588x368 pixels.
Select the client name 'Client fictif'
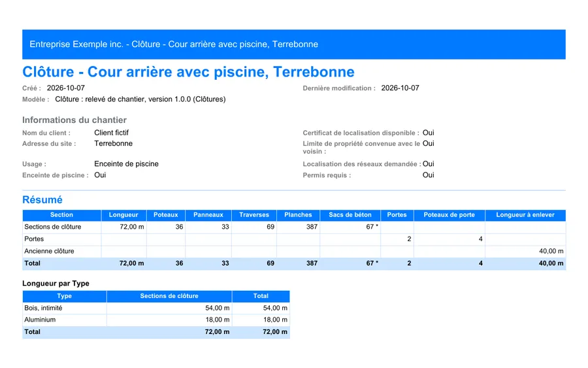(x=111, y=133)
